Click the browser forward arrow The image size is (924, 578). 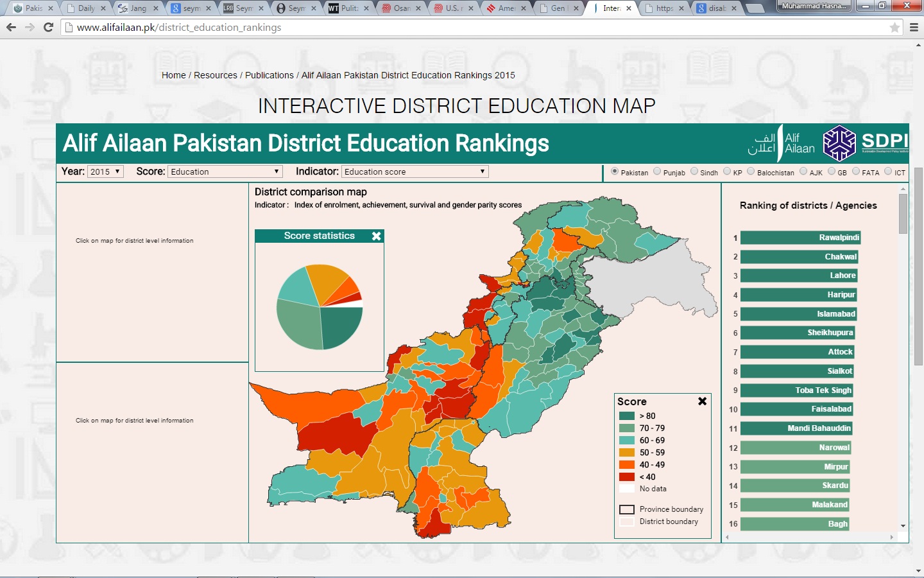point(30,27)
